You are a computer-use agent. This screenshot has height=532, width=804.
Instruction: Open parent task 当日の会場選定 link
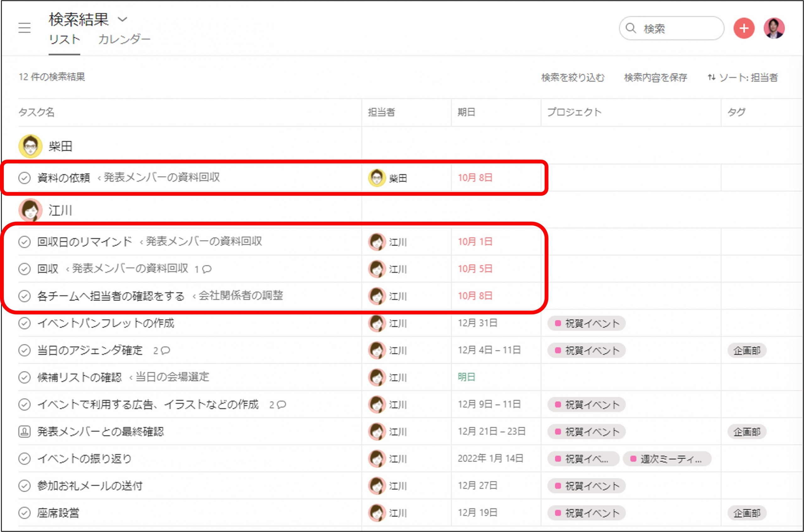[172, 377]
